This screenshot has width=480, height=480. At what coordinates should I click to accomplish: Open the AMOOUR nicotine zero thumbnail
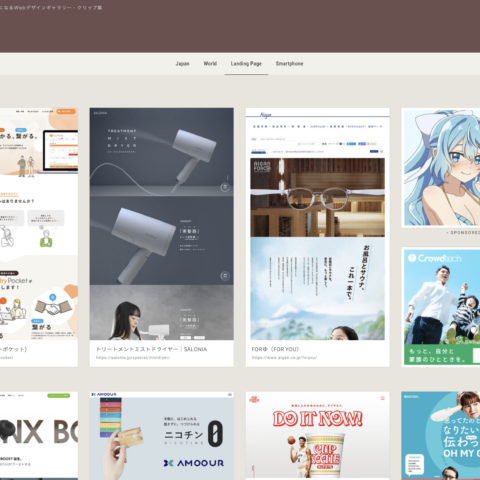point(161,436)
